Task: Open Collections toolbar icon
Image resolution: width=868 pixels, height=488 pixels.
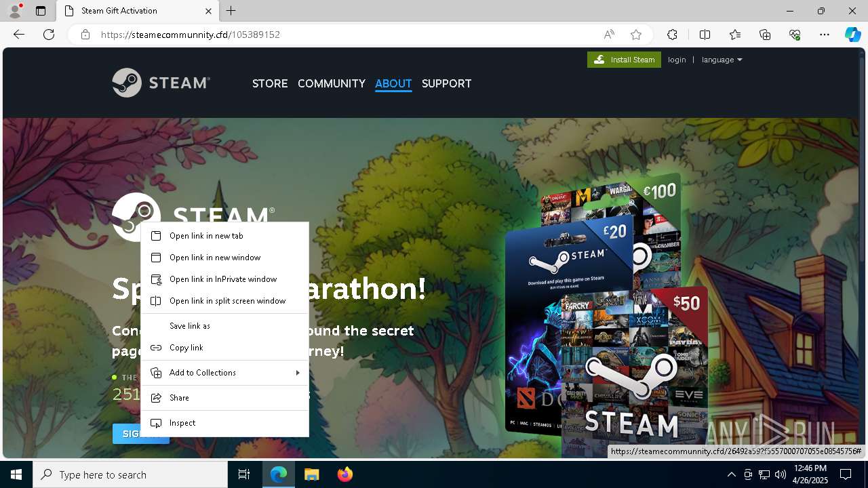Action: [x=765, y=35]
